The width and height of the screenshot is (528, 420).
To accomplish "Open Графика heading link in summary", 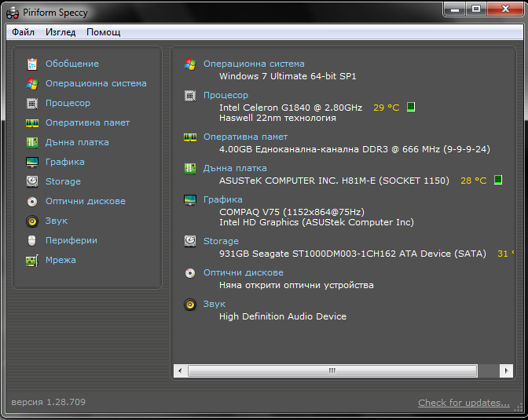I will (x=222, y=199).
